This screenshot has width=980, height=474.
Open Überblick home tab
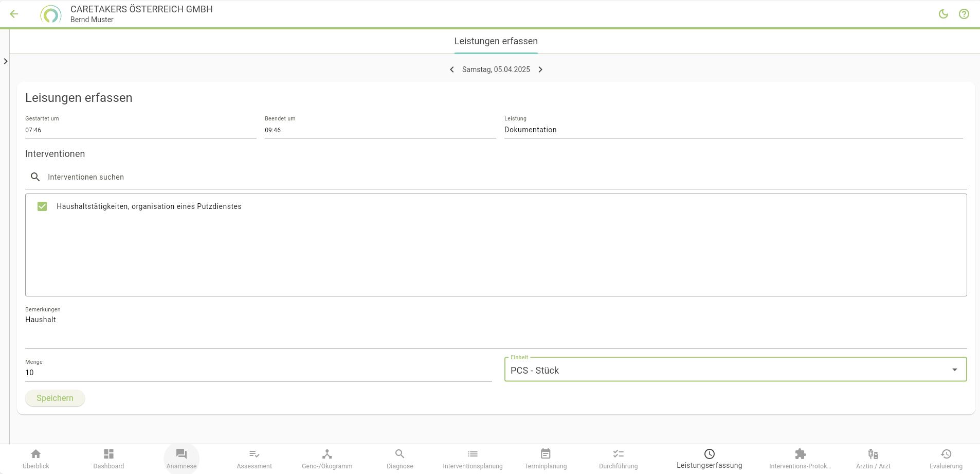coord(36,459)
